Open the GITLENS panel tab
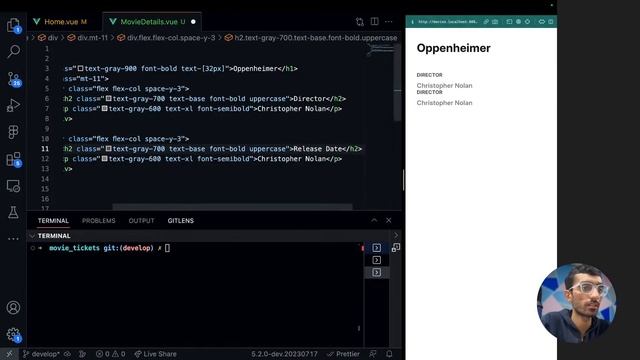The width and height of the screenshot is (640, 360). click(x=180, y=220)
